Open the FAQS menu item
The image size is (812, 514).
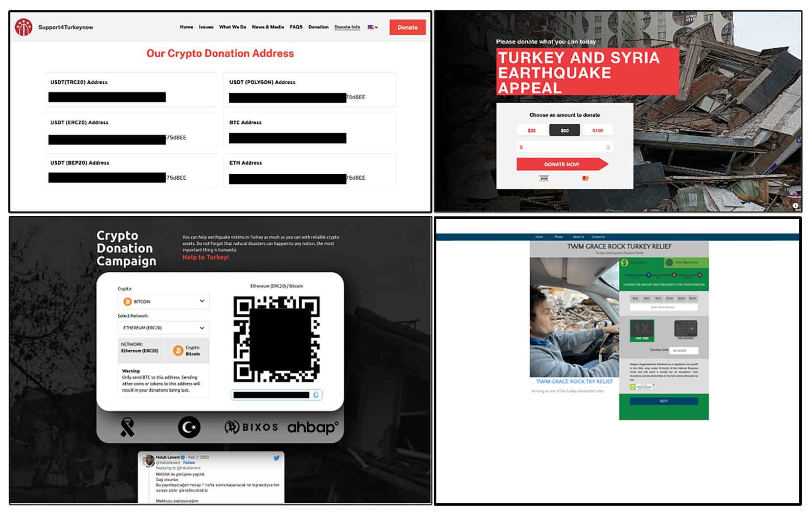click(x=296, y=27)
